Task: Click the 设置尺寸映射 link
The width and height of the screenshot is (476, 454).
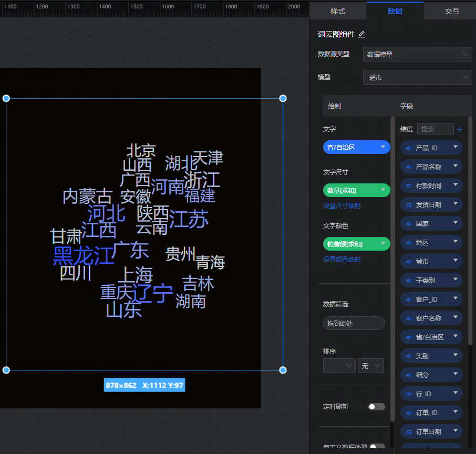Action: pos(342,206)
